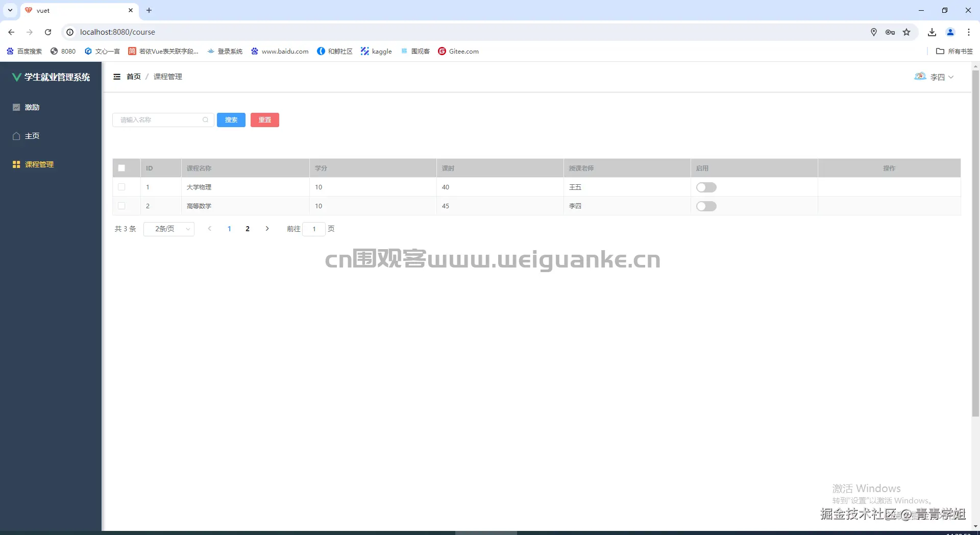Click the browser forward arrow
This screenshot has width=980, height=535.
[30, 32]
